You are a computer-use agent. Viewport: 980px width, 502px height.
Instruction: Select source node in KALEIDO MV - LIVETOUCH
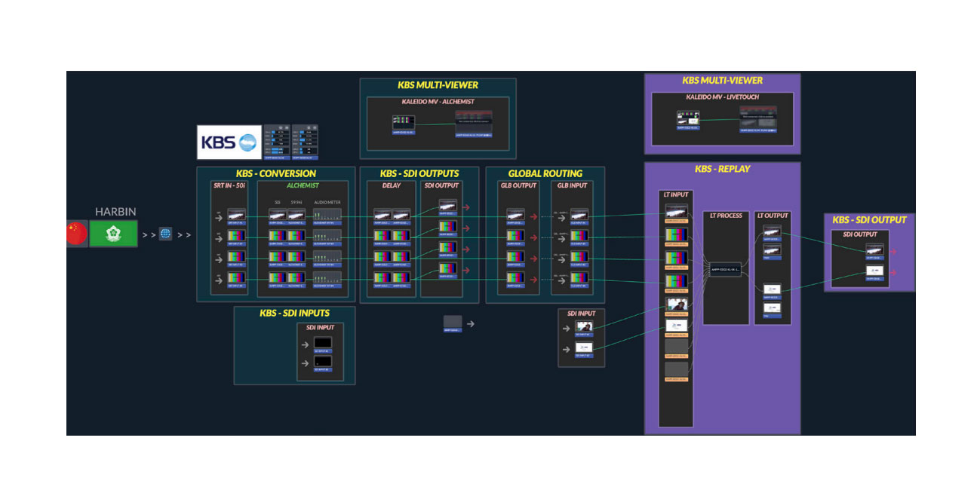tap(687, 118)
